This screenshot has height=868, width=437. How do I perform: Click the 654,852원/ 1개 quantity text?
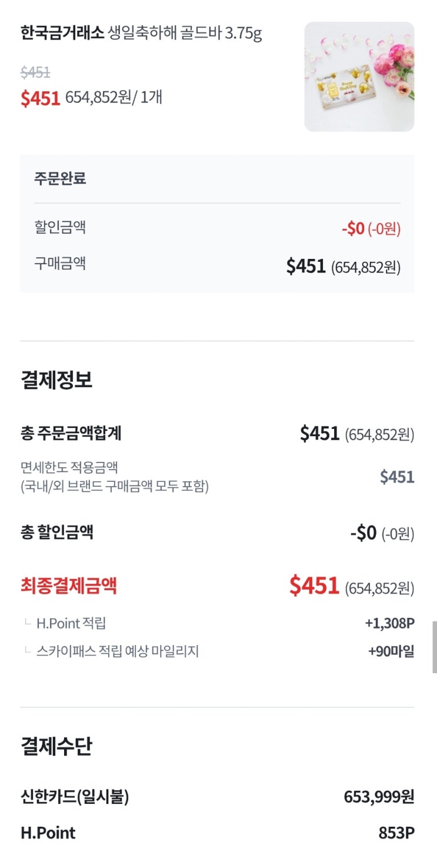pos(114,97)
